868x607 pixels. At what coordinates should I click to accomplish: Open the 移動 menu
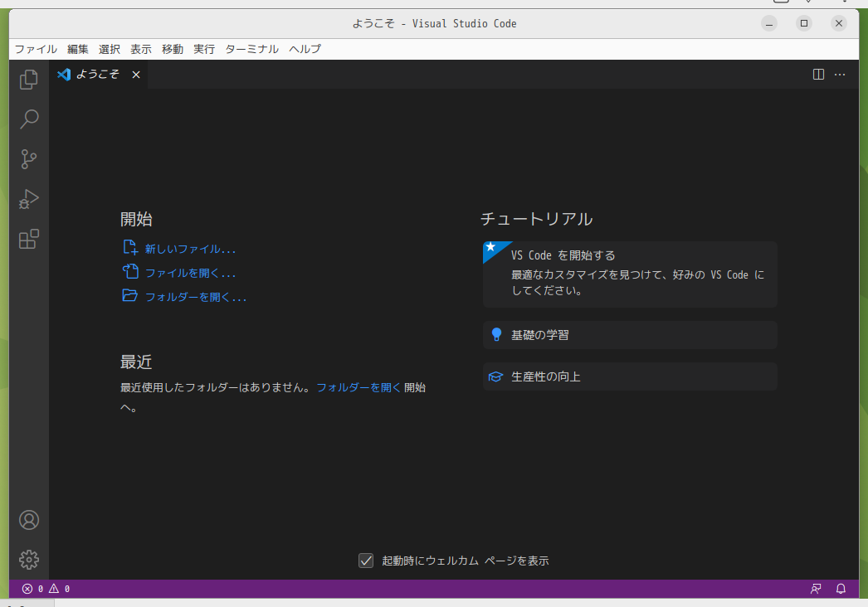pos(173,49)
